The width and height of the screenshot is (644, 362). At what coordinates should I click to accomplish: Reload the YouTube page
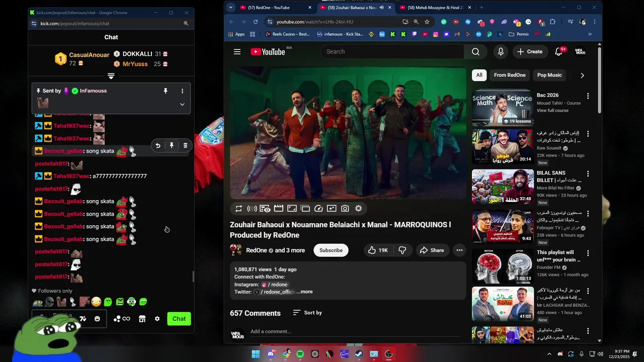pyautogui.click(x=256, y=22)
